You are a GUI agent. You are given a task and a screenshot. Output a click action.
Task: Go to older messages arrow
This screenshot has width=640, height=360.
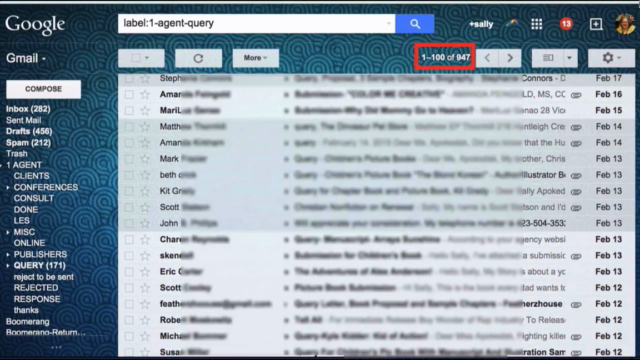coord(510,58)
